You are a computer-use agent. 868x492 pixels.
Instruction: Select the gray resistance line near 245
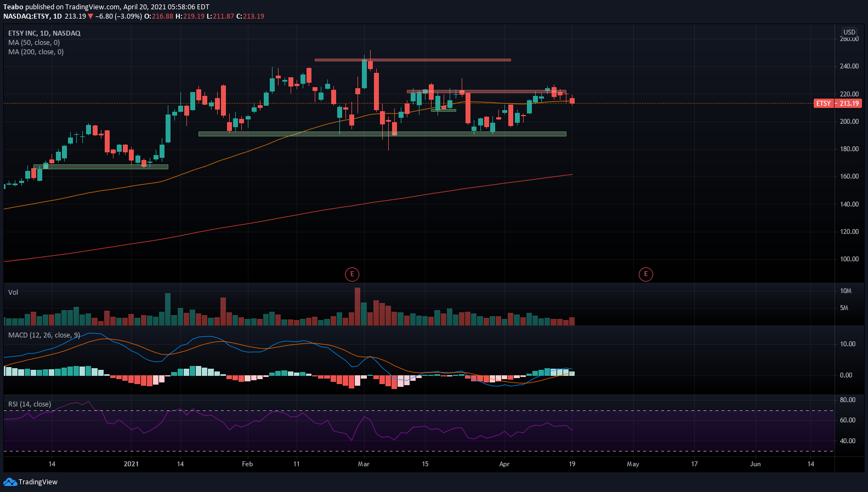[413, 60]
